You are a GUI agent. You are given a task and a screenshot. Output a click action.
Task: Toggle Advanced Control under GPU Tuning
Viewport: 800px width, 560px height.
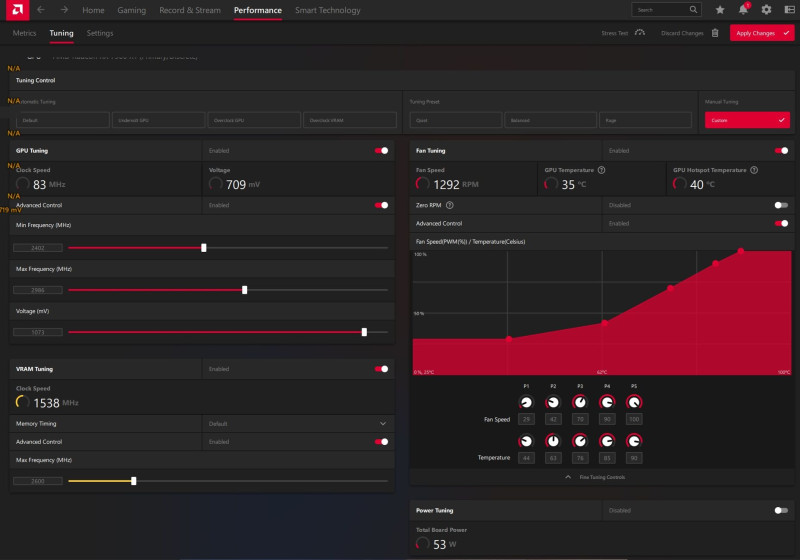pos(381,205)
